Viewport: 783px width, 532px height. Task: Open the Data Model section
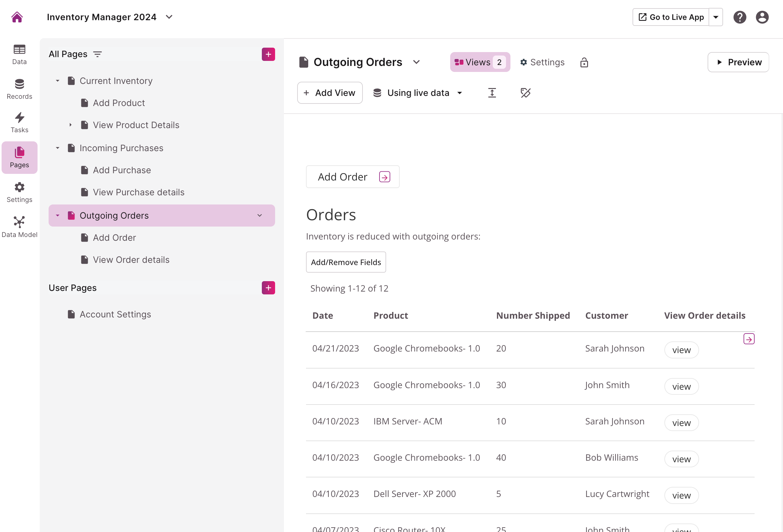(x=19, y=227)
